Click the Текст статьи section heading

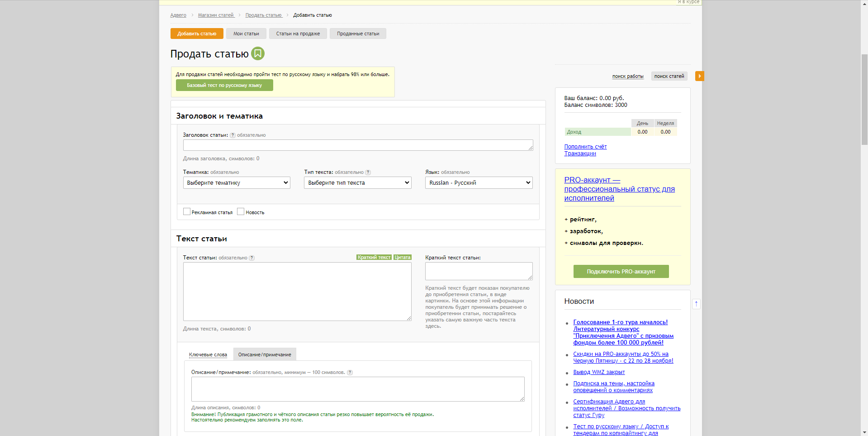click(x=202, y=239)
